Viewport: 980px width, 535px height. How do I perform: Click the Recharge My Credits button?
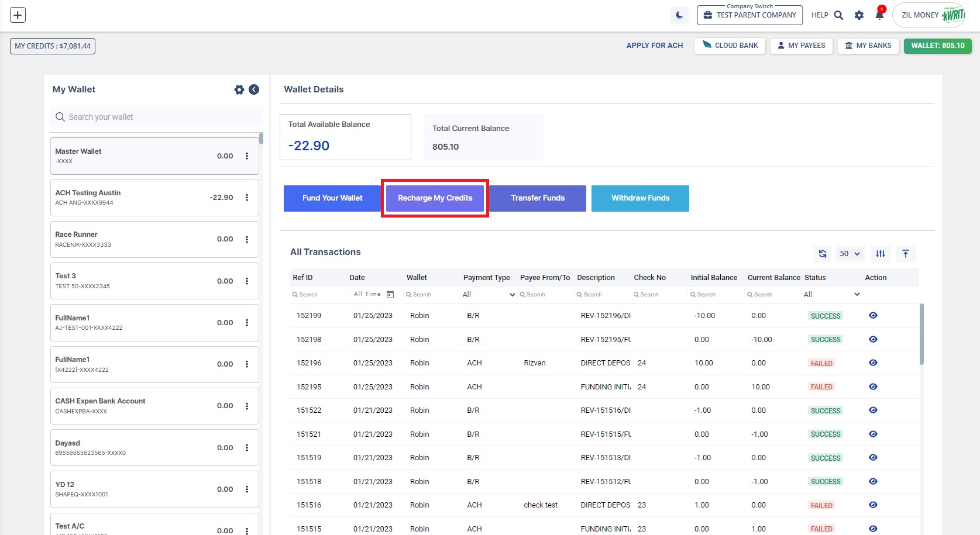click(x=435, y=198)
